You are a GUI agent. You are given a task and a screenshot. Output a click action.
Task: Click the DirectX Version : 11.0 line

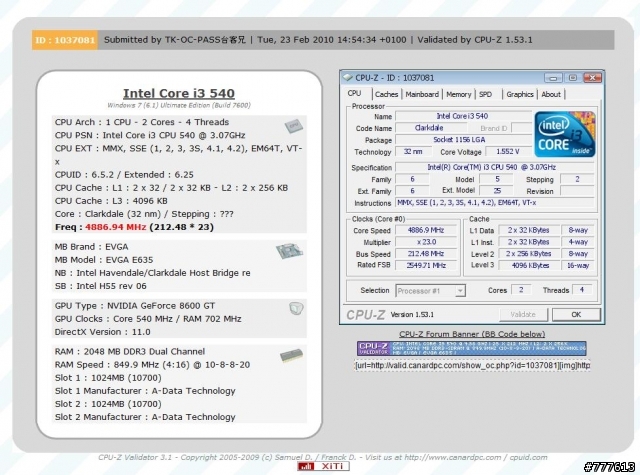(102, 332)
